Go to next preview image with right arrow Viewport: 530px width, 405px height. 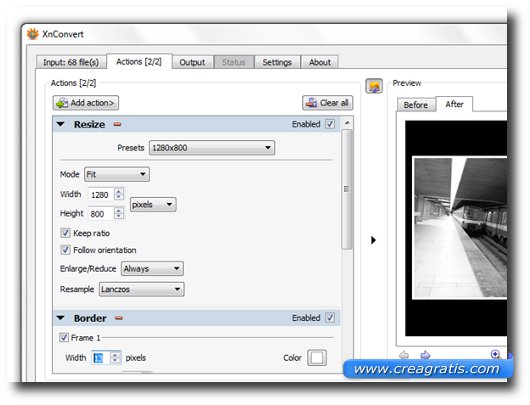click(425, 355)
